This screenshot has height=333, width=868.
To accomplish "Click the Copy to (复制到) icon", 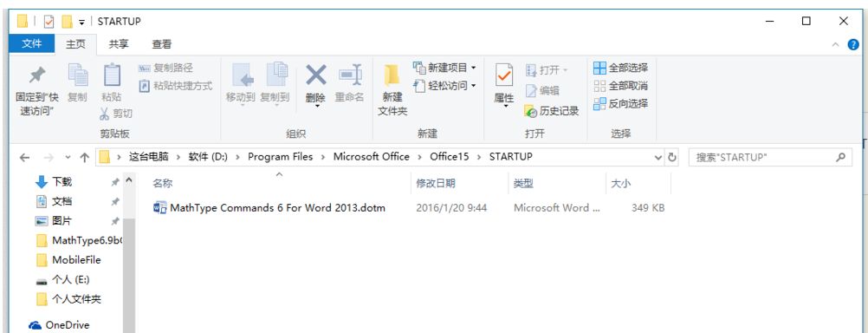I will (276, 75).
